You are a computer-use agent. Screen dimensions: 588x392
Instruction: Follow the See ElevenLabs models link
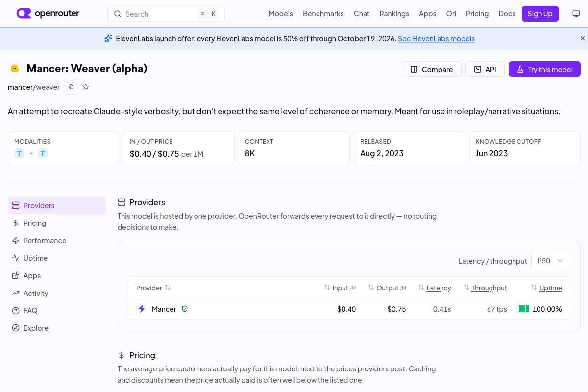tap(436, 38)
